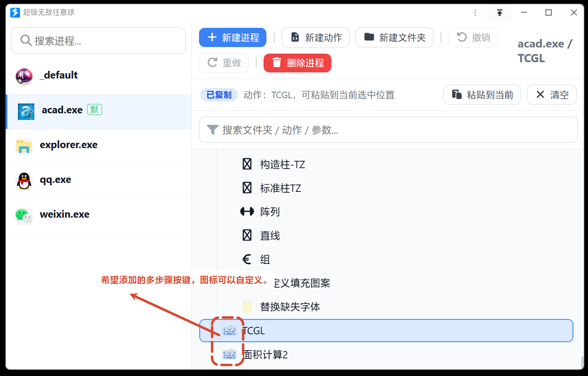Open the three-dot more options menu
The height and width of the screenshot is (376, 588).
coord(475,13)
